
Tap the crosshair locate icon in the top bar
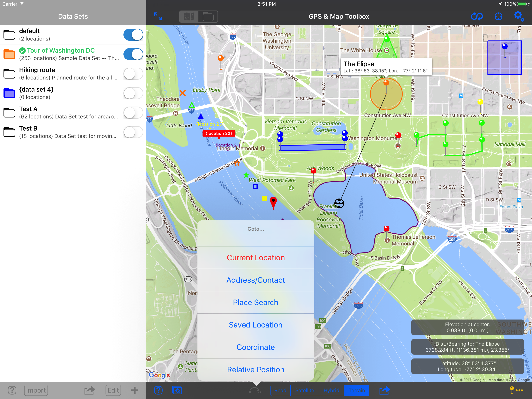click(x=498, y=16)
